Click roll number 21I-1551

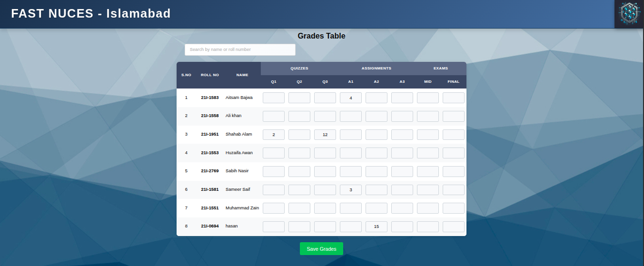[210, 208]
